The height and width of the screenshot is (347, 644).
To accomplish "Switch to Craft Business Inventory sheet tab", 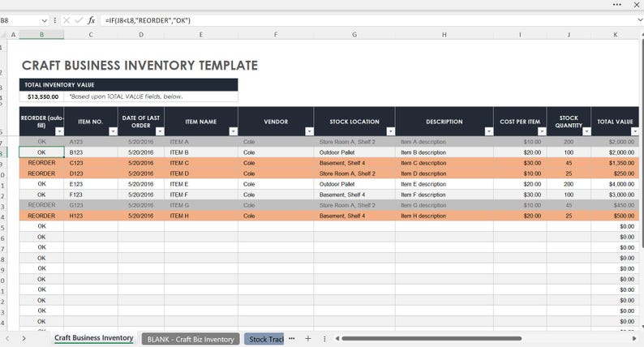I will coord(93,338).
